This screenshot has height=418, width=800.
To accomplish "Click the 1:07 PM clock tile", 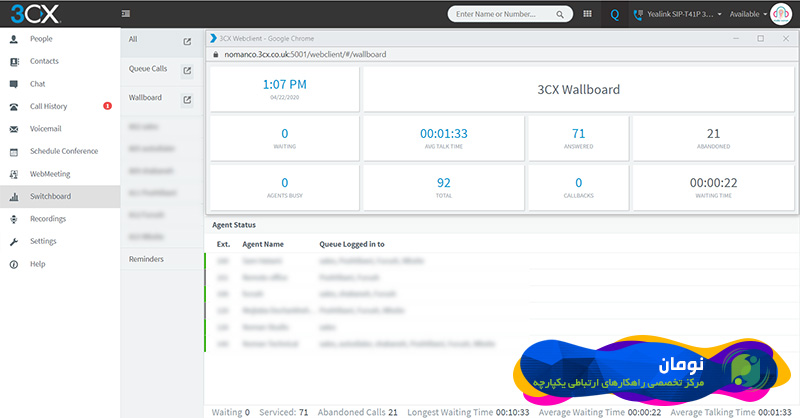I will pyautogui.click(x=285, y=89).
